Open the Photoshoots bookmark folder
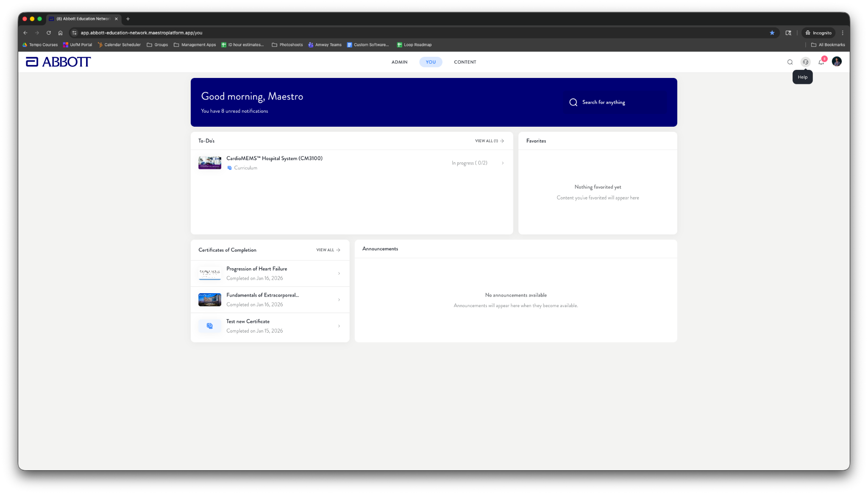 point(287,44)
